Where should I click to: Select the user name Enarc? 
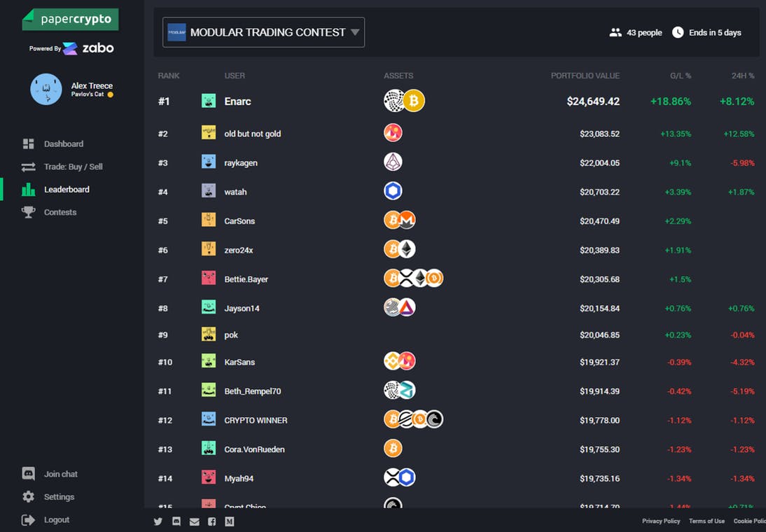click(237, 101)
